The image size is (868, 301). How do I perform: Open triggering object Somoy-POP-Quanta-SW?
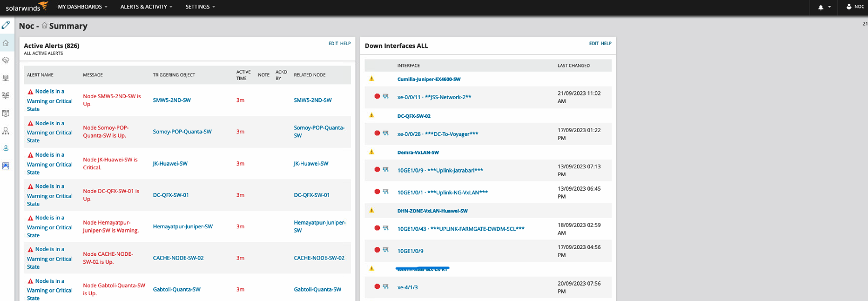(x=182, y=132)
